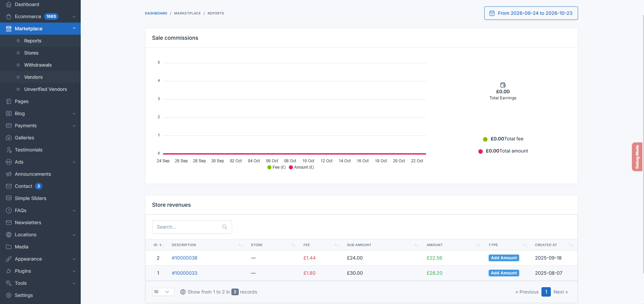Click the Locations globe icon
This screenshot has height=304, width=644.
click(x=9, y=235)
